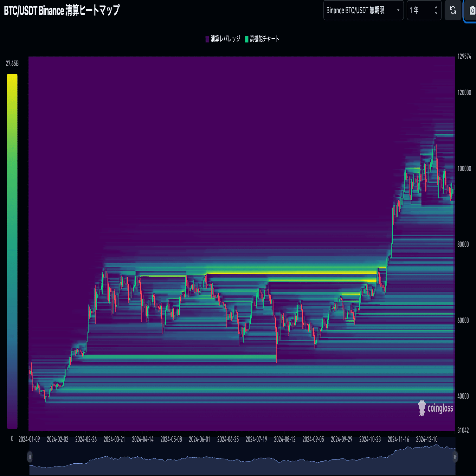Click the 27.65B color scale maximum label
Image resolution: width=476 pixels, height=476 pixels.
(x=12, y=64)
